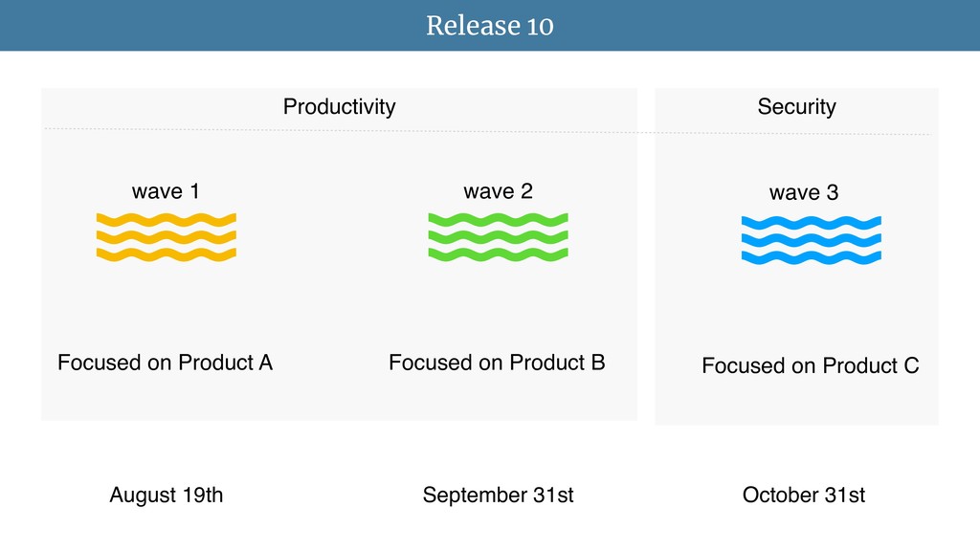The height and width of the screenshot is (551, 980).
Task: Select the September 31st date
Action: [498, 495]
